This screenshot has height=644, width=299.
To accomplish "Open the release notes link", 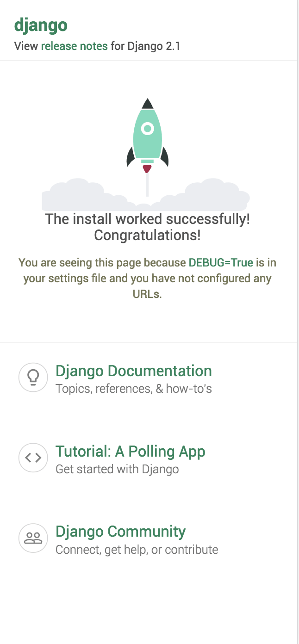I will 74,46.
